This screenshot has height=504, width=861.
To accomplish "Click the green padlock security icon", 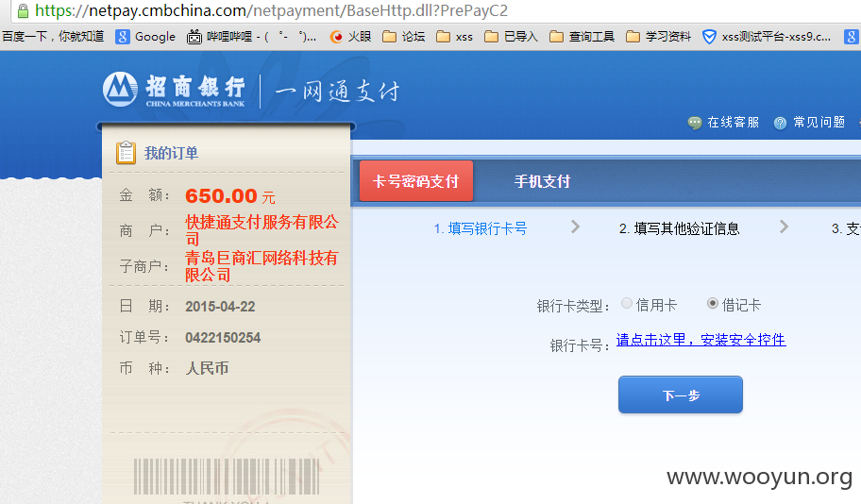I will click(23, 10).
